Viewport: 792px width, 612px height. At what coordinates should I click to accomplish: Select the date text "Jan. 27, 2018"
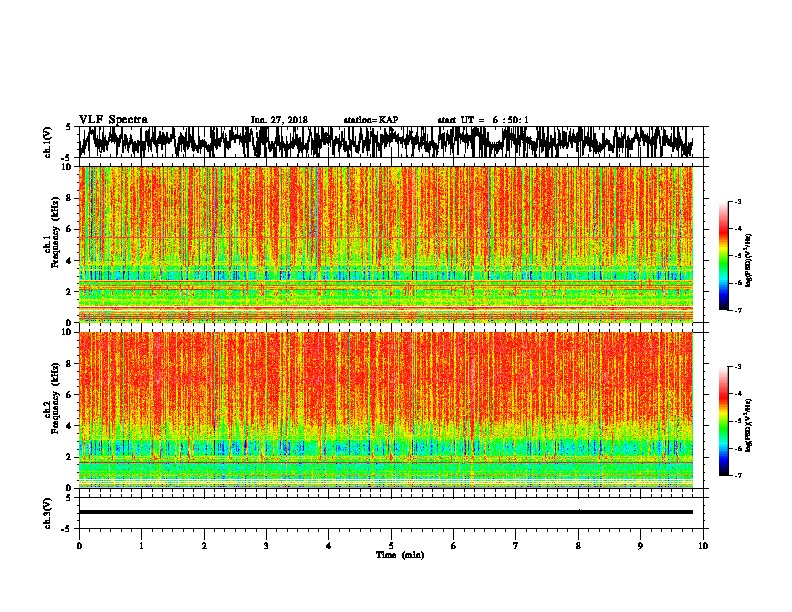pyautogui.click(x=279, y=120)
